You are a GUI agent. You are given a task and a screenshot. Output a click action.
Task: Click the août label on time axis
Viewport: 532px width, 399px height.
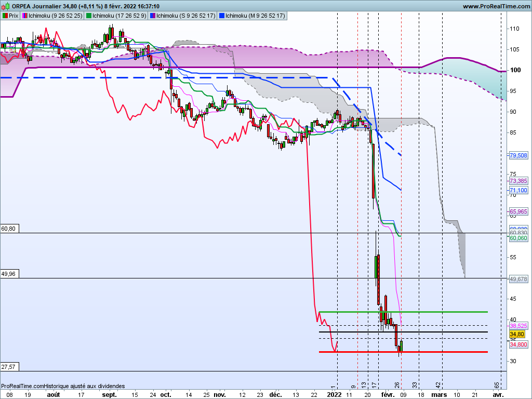pos(54,395)
